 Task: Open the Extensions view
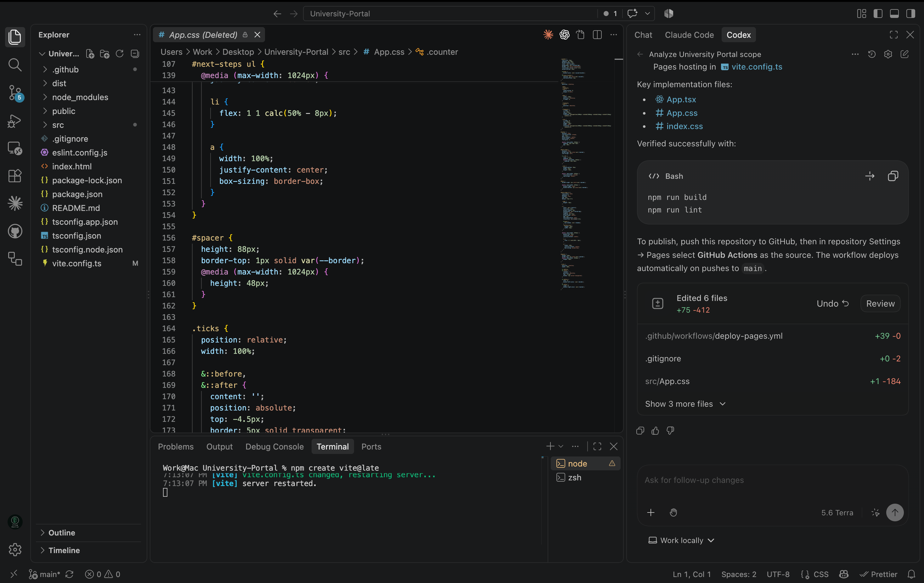pyautogui.click(x=15, y=176)
